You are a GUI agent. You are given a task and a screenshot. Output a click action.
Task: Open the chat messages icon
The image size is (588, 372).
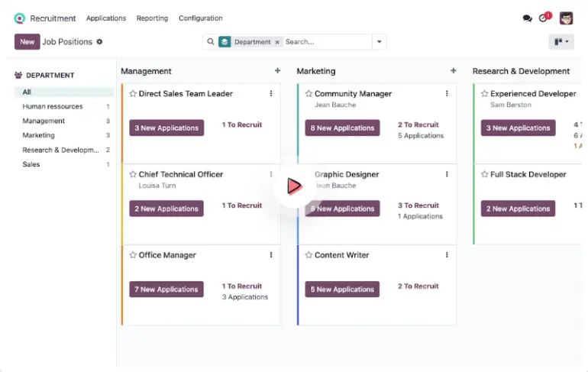[527, 18]
